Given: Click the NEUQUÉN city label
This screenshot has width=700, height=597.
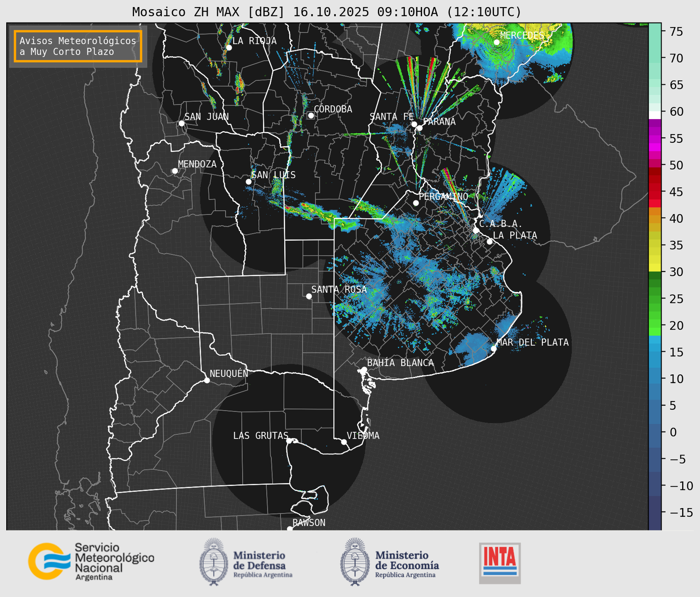Looking at the screenshot, I should click(x=229, y=373).
